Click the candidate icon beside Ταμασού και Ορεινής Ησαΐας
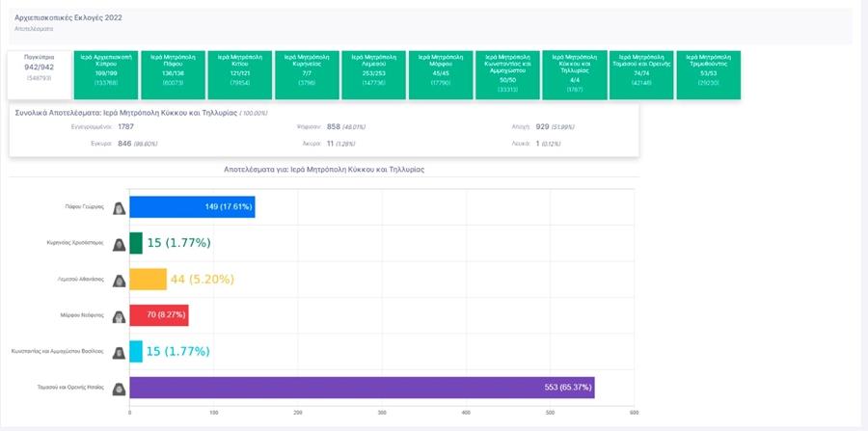Image resolution: width=868 pixels, height=431 pixels. [x=120, y=389]
